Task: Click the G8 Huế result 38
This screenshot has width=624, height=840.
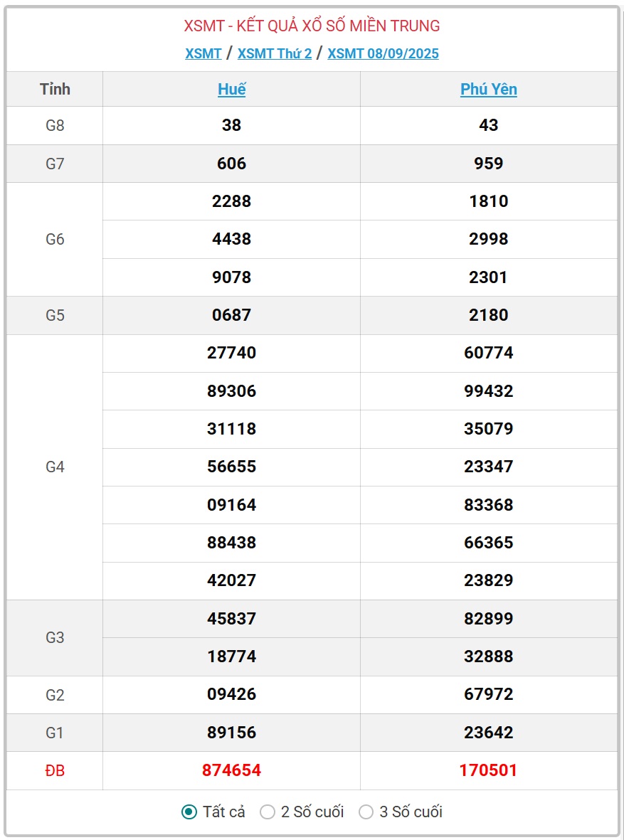Action: coord(231,125)
